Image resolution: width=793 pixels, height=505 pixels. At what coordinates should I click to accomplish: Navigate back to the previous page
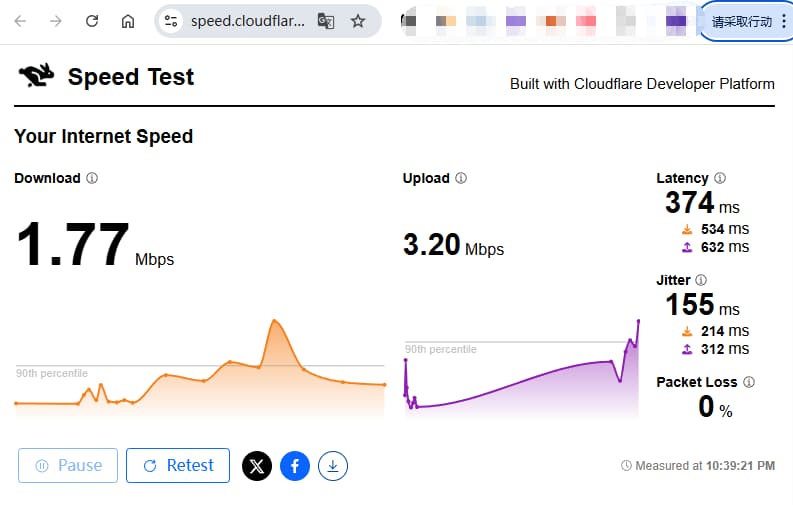pyautogui.click(x=20, y=21)
